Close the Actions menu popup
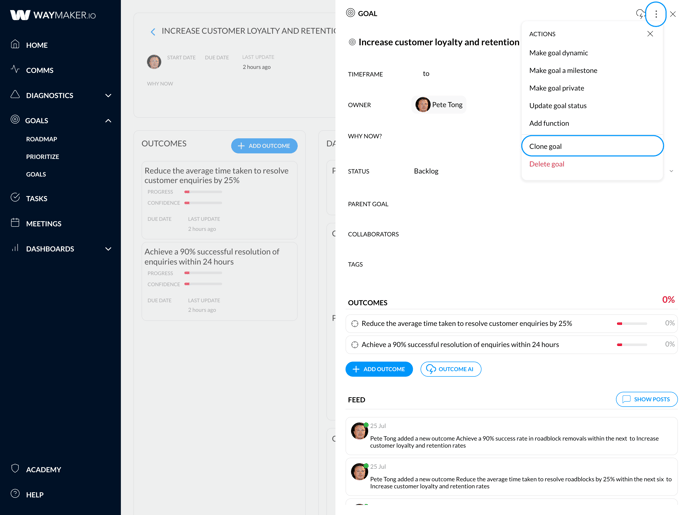Viewport: 688px width, 515px height. (x=650, y=34)
